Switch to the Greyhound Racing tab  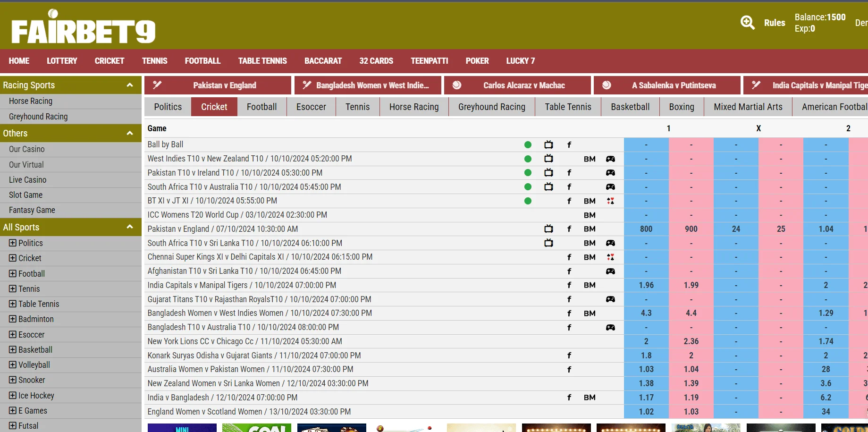click(x=492, y=107)
